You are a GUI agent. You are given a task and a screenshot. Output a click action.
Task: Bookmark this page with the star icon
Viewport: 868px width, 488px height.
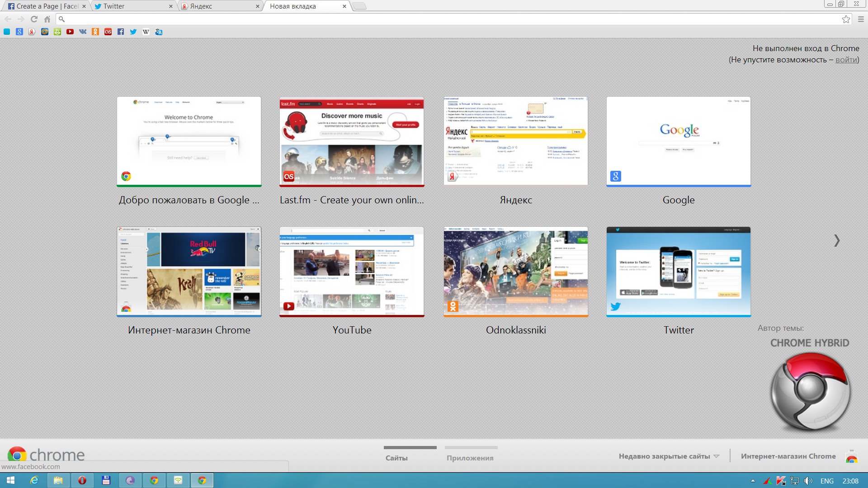[x=846, y=19]
